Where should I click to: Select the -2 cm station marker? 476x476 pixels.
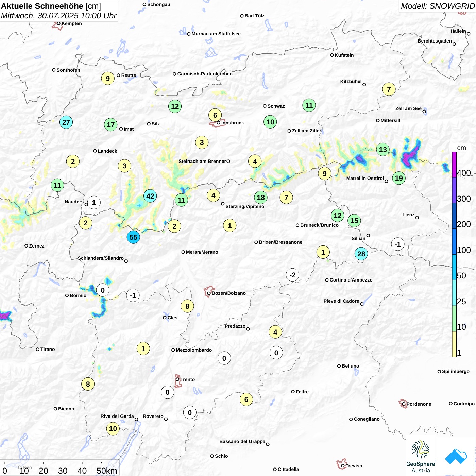click(292, 275)
